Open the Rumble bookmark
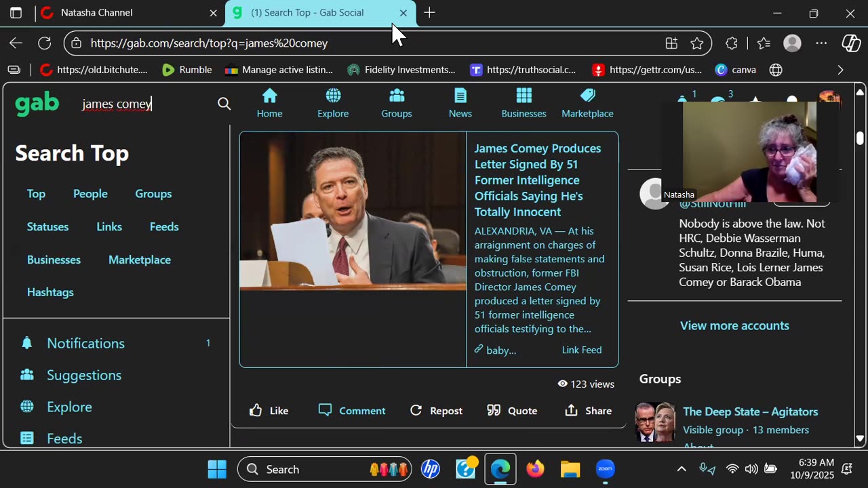Viewport: 868px width, 488px height. (x=187, y=70)
